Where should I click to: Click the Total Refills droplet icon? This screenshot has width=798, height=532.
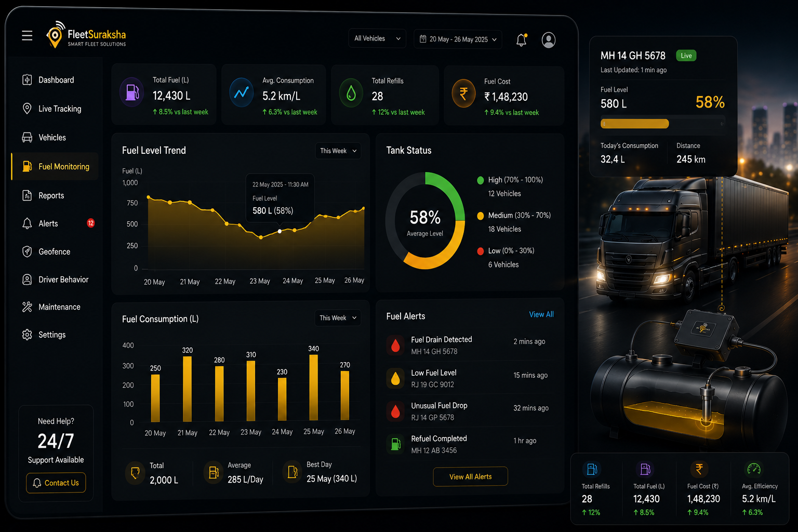click(351, 93)
